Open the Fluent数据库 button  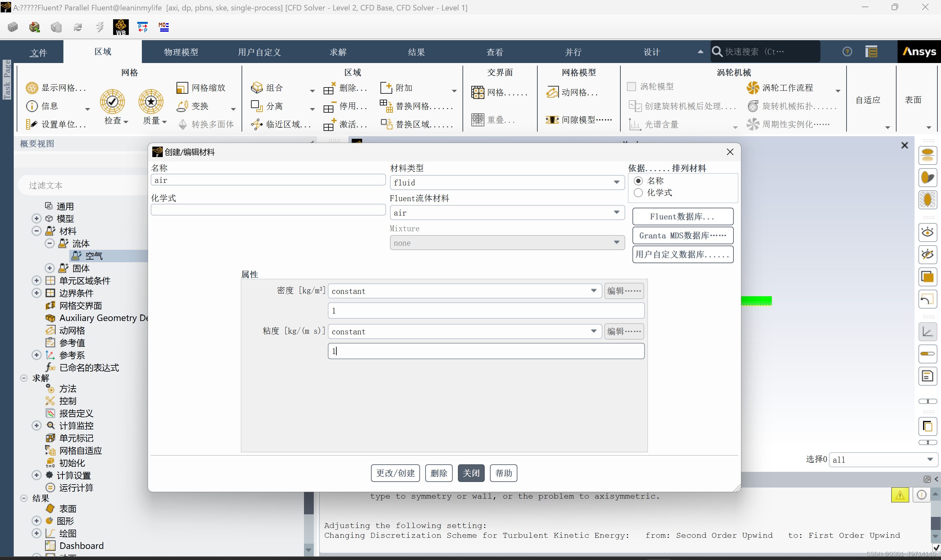click(682, 216)
